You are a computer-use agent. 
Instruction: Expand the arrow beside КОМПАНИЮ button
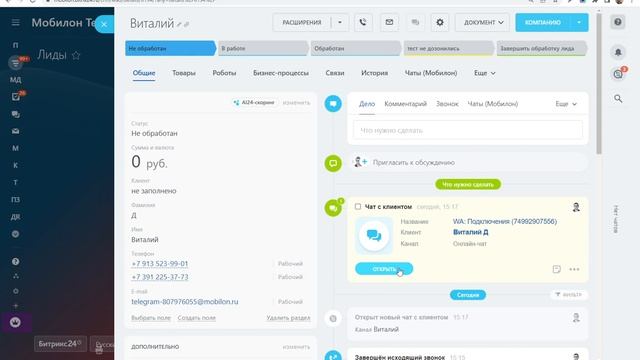click(x=579, y=22)
